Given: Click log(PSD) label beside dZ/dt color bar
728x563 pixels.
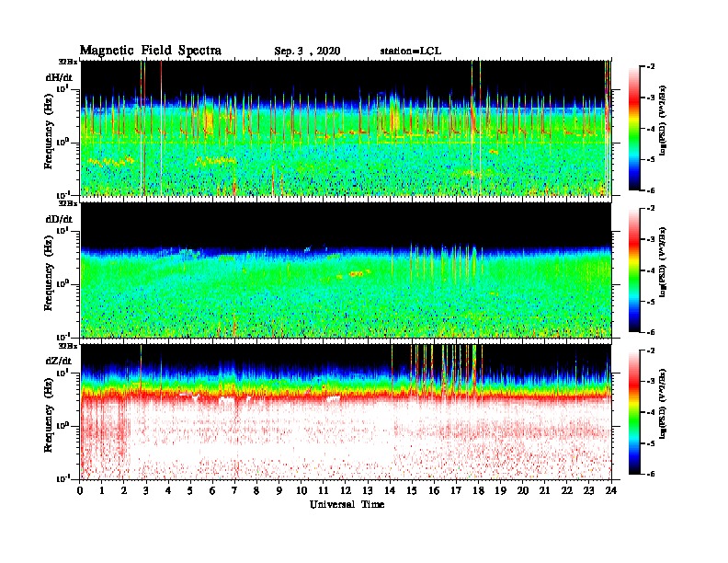Looking at the screenshot, I should click(663, 403).
